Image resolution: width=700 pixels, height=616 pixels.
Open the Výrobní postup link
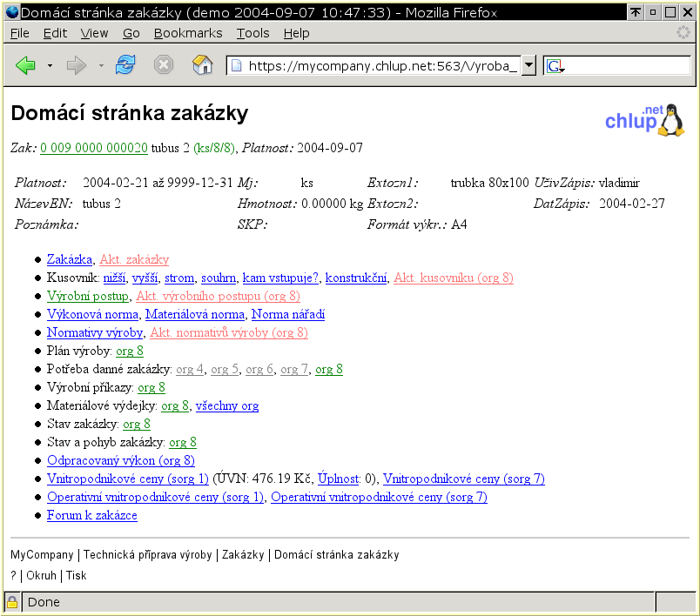pyautogui.click(x=88, y=296)
